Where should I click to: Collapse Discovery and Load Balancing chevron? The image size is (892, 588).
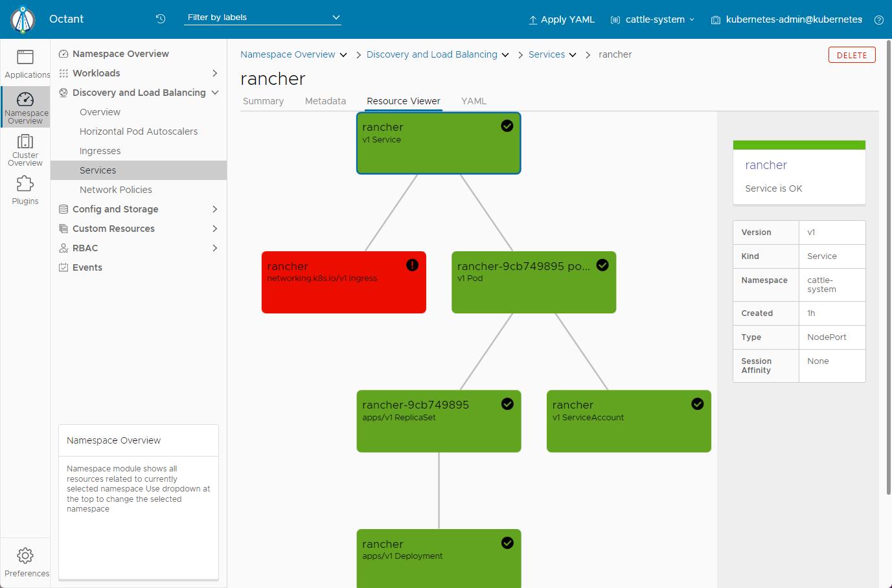215,93
